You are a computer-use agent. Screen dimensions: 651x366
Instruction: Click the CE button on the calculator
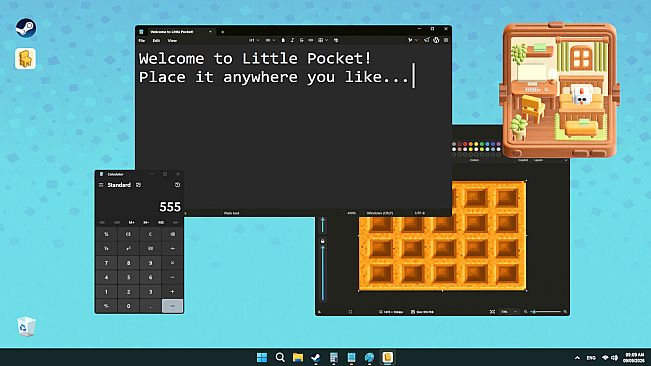128,234
